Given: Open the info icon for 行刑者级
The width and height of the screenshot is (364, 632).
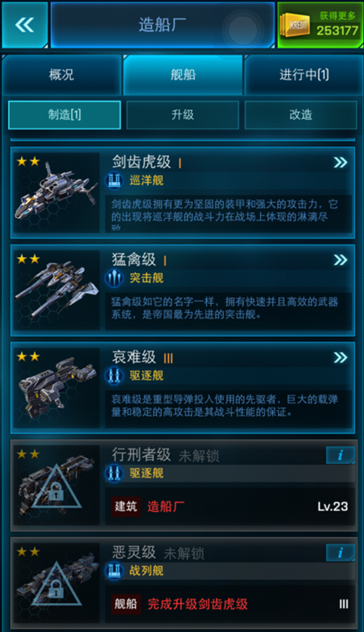Looking at the screenshot, I should coord(341,455).
